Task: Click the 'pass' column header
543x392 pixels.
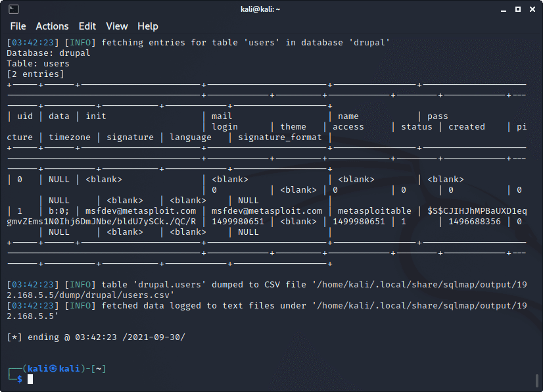Action: [437, 116]
